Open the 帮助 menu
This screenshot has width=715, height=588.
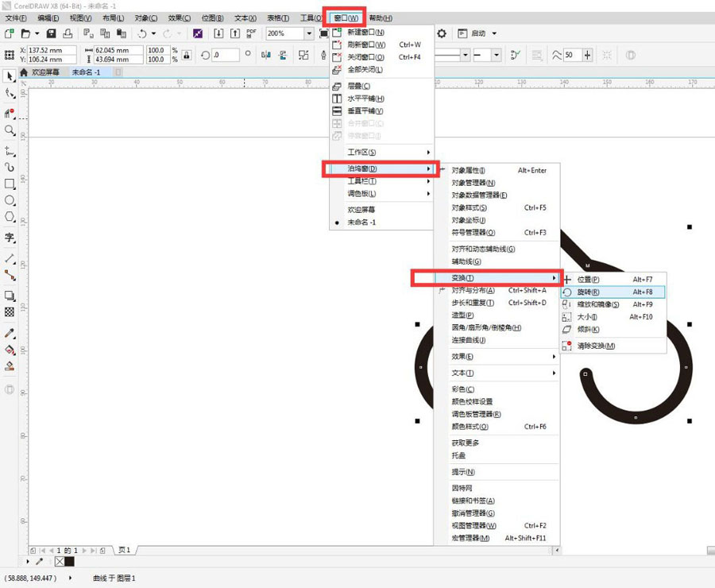381,17
